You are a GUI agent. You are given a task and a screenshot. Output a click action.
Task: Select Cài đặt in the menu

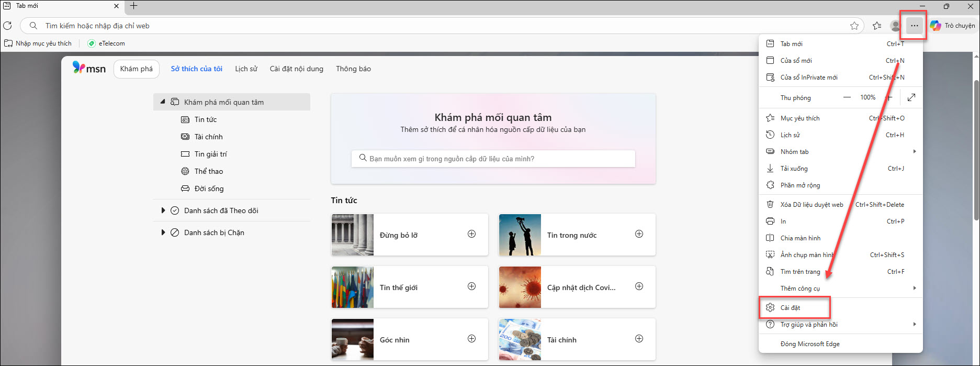point(790,308)
